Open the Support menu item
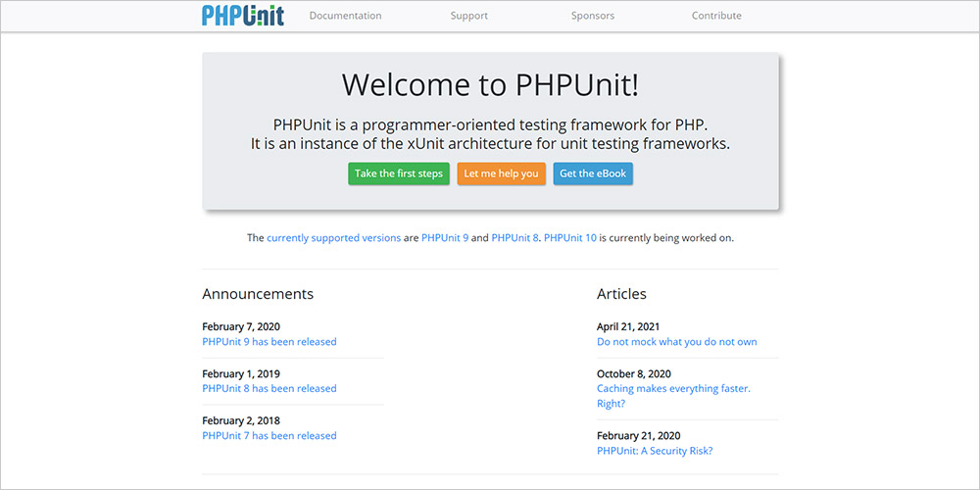This screenshot has width=980, height=490. [x=468, y=16]
